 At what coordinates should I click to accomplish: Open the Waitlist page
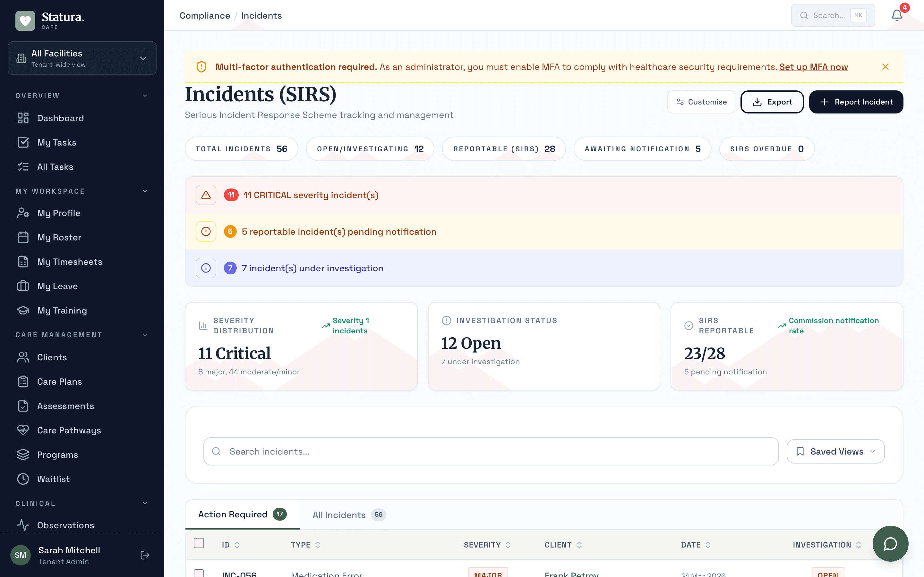[x=54, y=479]
